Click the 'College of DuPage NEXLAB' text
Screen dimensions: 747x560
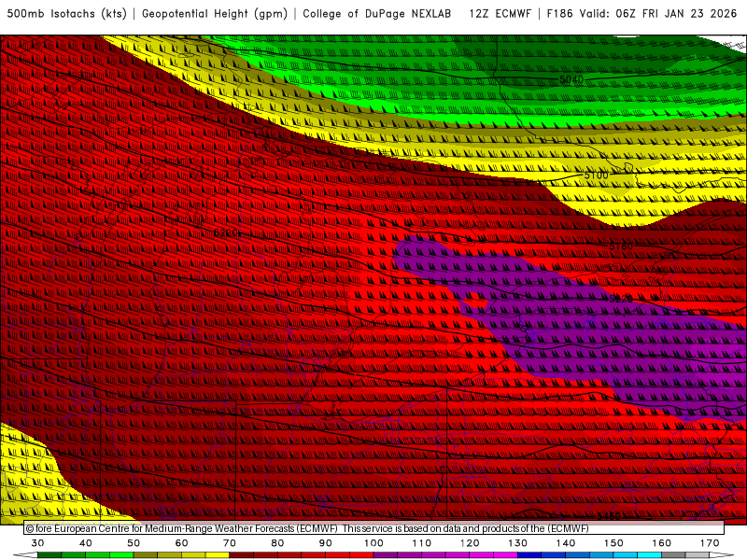click(377, 14)
